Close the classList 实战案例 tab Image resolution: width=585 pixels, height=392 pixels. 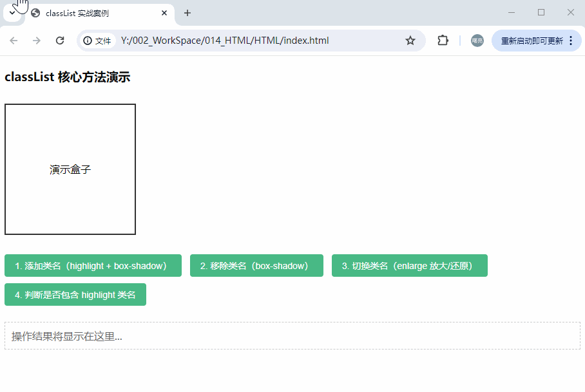click(164, 13)
